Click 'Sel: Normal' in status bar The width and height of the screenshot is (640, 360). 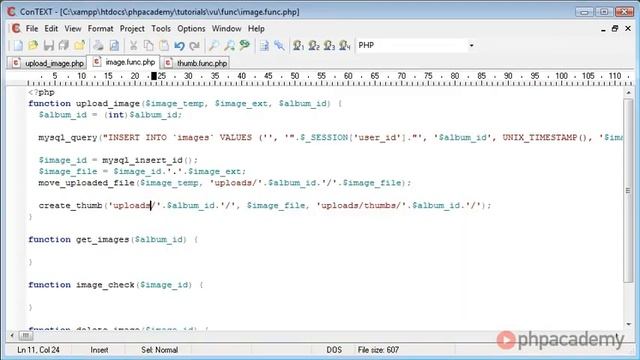pos(160,350)
